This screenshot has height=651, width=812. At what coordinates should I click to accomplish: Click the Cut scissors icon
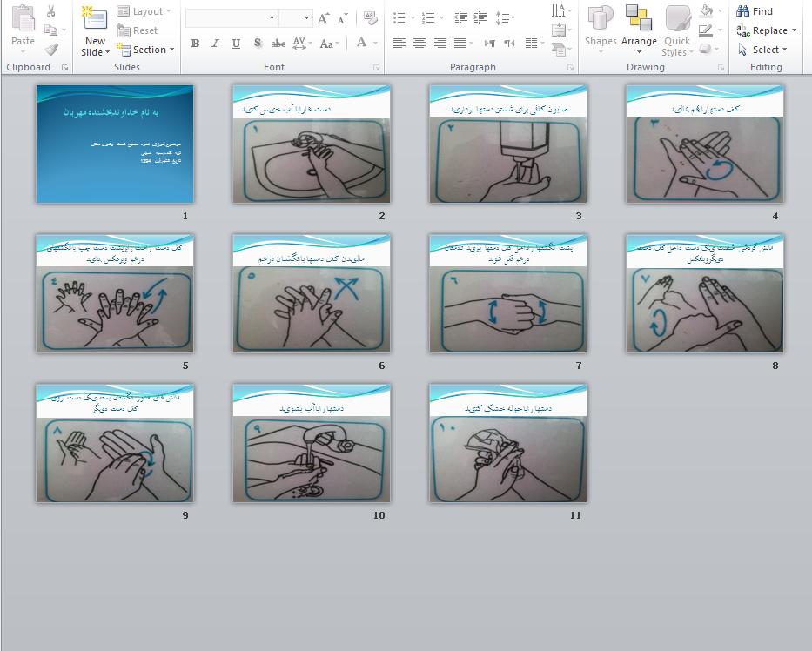51,11
